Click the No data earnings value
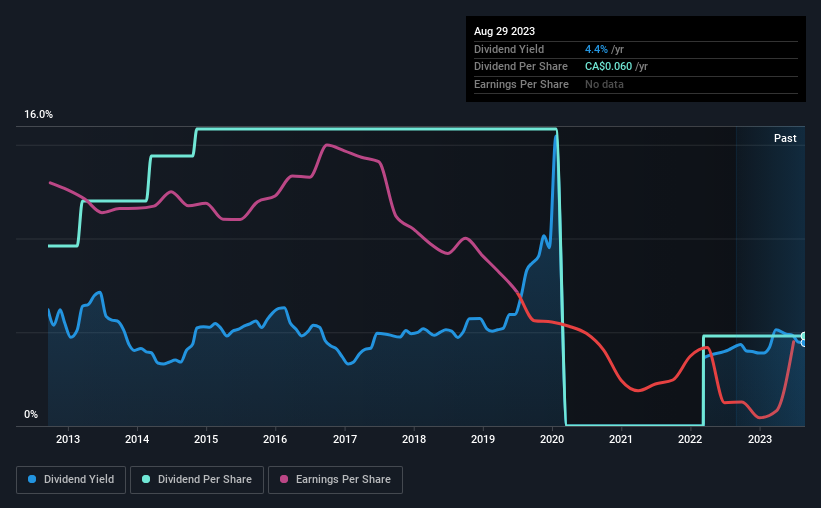The image size is (821, 508). (604, 84)
